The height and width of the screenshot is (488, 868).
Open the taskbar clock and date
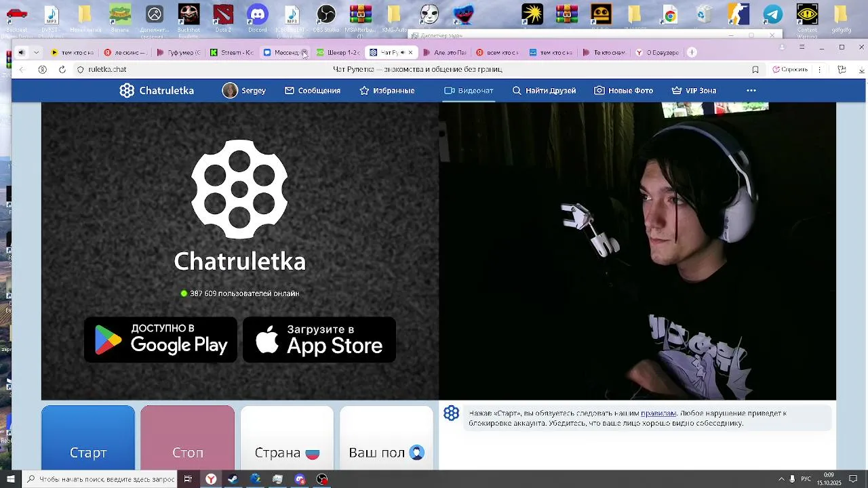829,479
